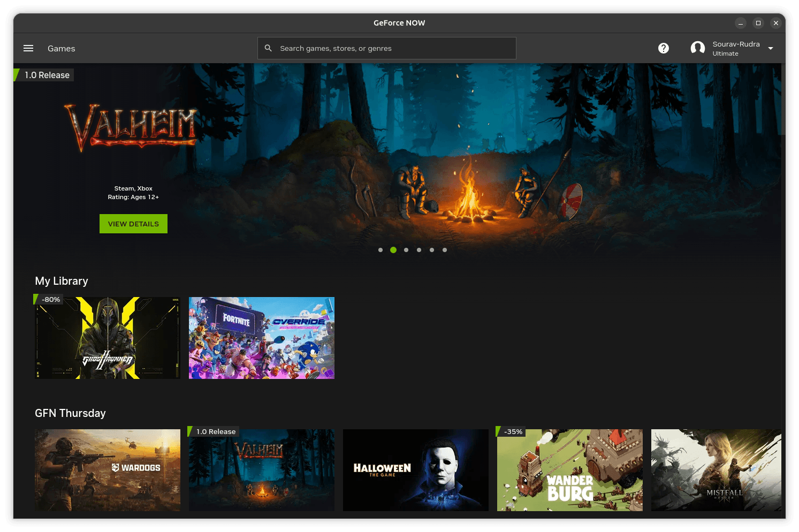This screenshot has width=799, height=532.
Task: Close the GeForce NOW window
Action: [776, 23]
